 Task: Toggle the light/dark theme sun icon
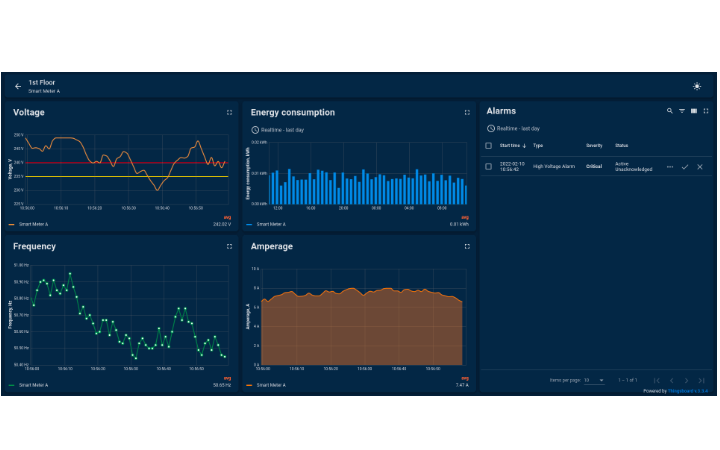pyautogui.click(x=697, y=87)
